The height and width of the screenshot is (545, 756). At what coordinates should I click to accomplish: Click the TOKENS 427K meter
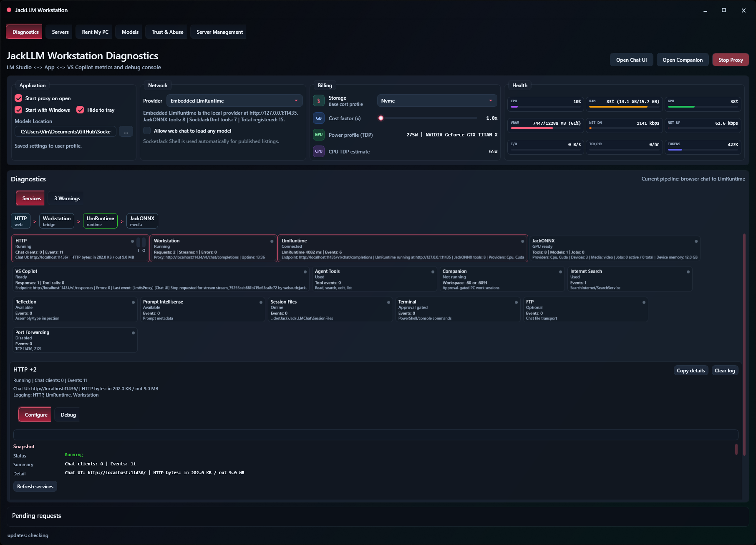click(x=703, y=146)
